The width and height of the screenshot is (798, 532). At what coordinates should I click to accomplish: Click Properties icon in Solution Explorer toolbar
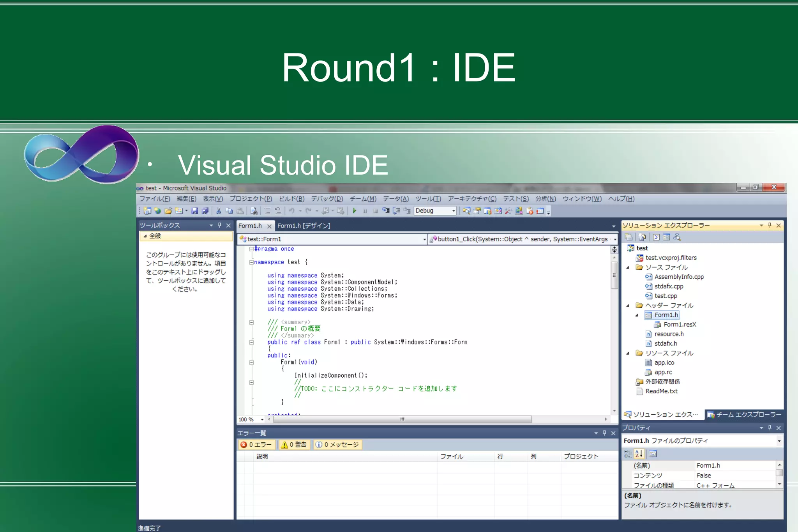[x=629, y=237]
